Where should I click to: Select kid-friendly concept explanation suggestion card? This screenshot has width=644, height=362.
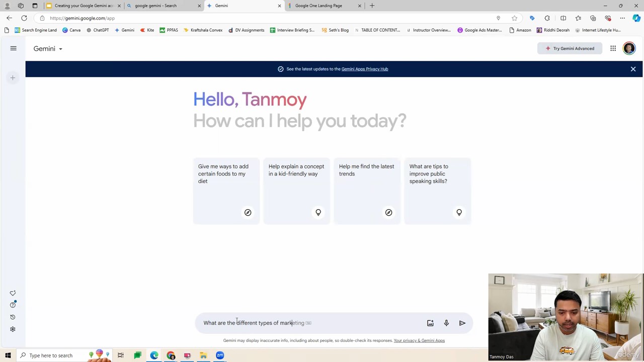pyautogui.click(x=297, y=191)
